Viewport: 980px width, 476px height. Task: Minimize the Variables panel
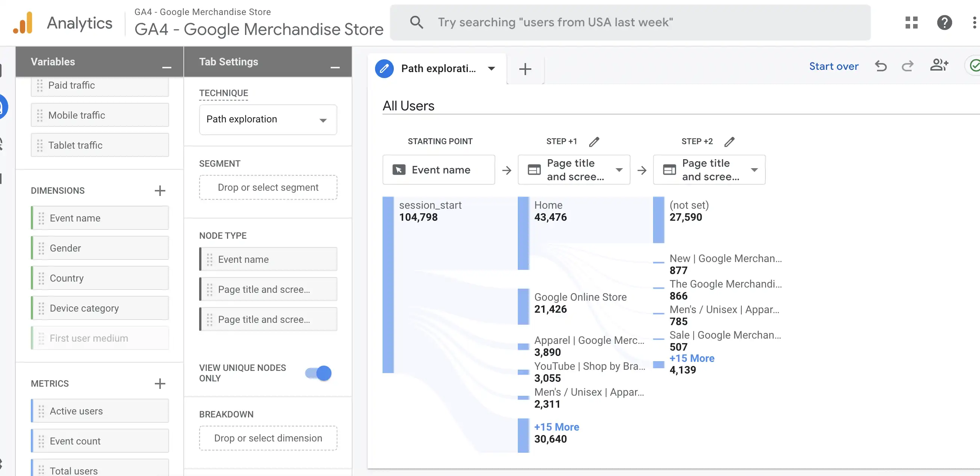click(x=166, y=67)
